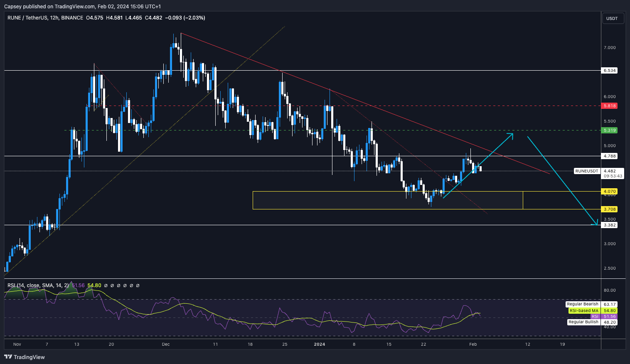This screenshot has height=364, width=630.
Task: Open the RSI (14, close, SMA, 14, 2) legend
Action: coord(38,285)
